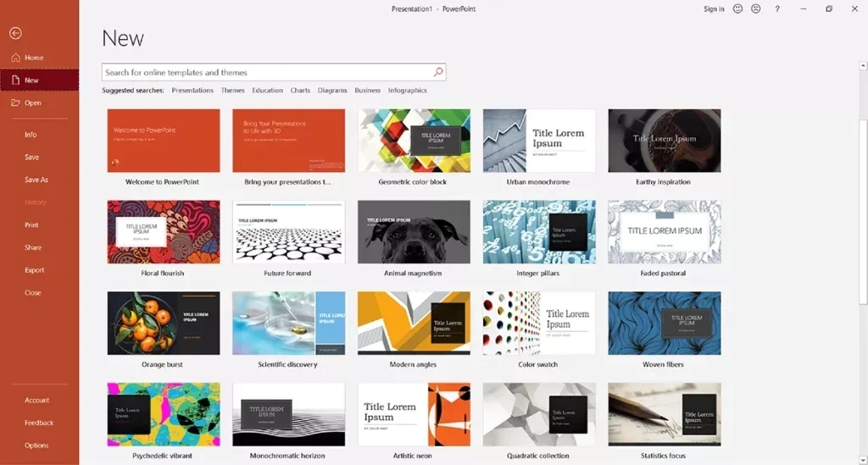Click the New document icon in sidebar

click(x=15, y=80)
